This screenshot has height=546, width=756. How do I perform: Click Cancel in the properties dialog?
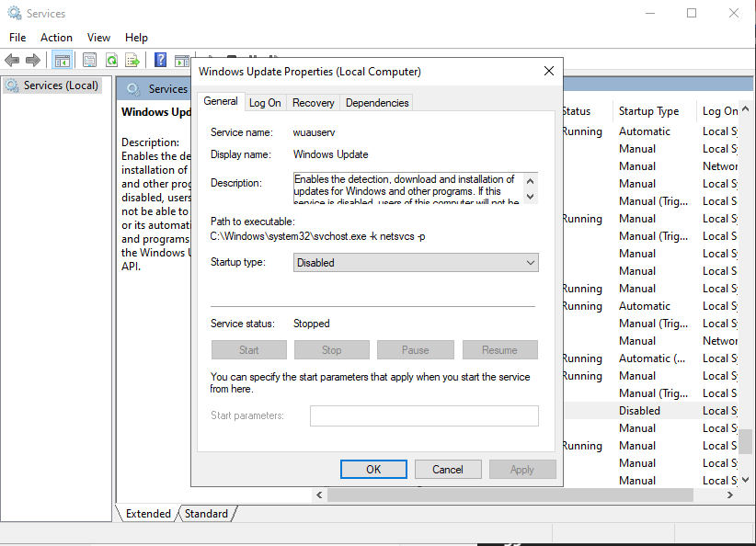pyautogui.click(x=448, y=470)
